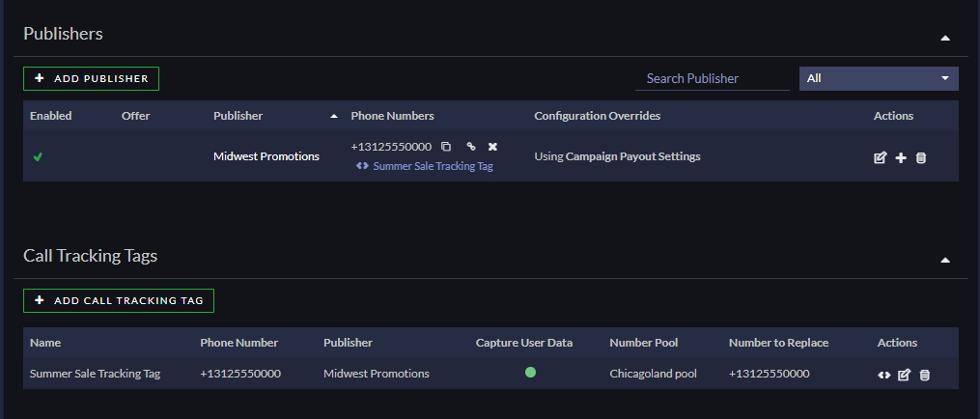Click the Phone Number header in tags table
Screen dimensions: 980x419
pyautogui.click(x=239, y=343)
